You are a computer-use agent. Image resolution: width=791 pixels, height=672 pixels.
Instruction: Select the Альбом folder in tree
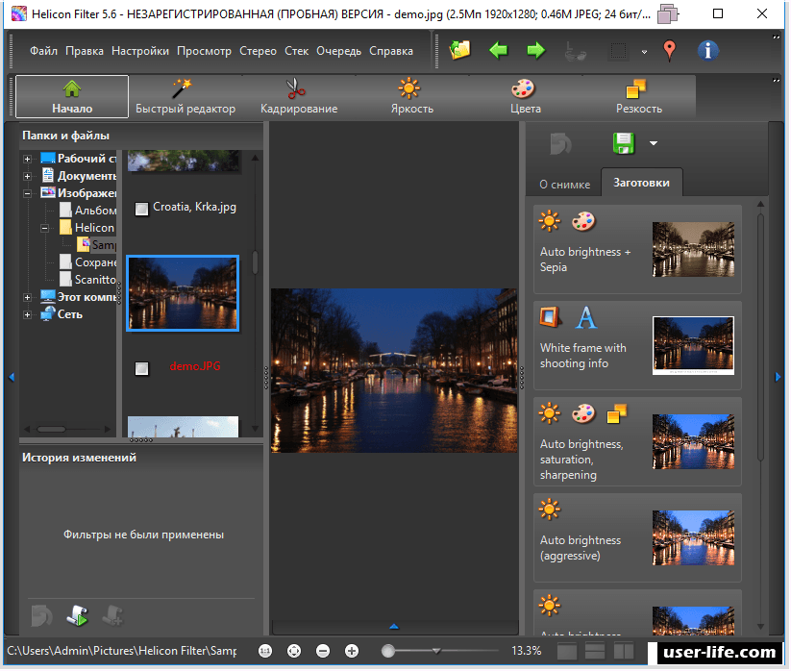[87, 211]
